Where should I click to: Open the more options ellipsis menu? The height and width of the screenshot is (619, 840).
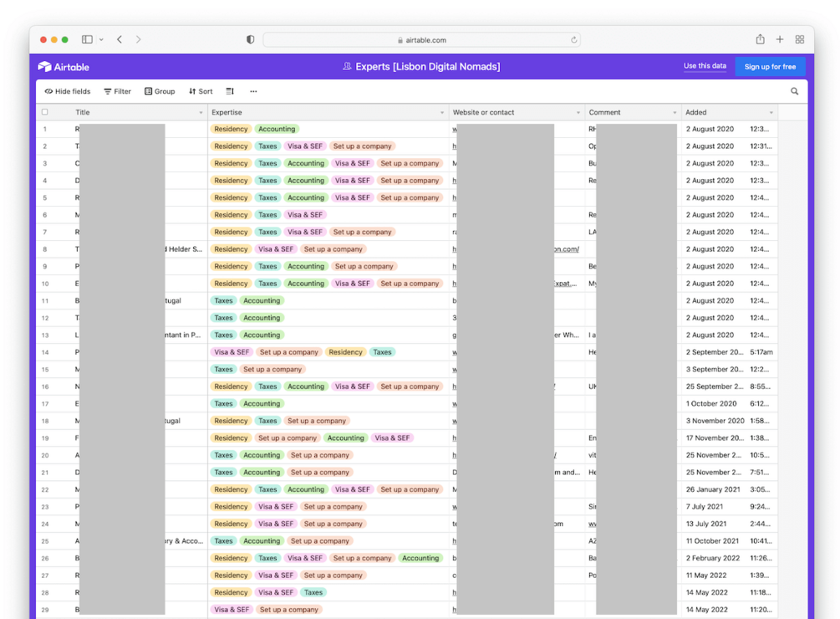(x=253, y=92)
